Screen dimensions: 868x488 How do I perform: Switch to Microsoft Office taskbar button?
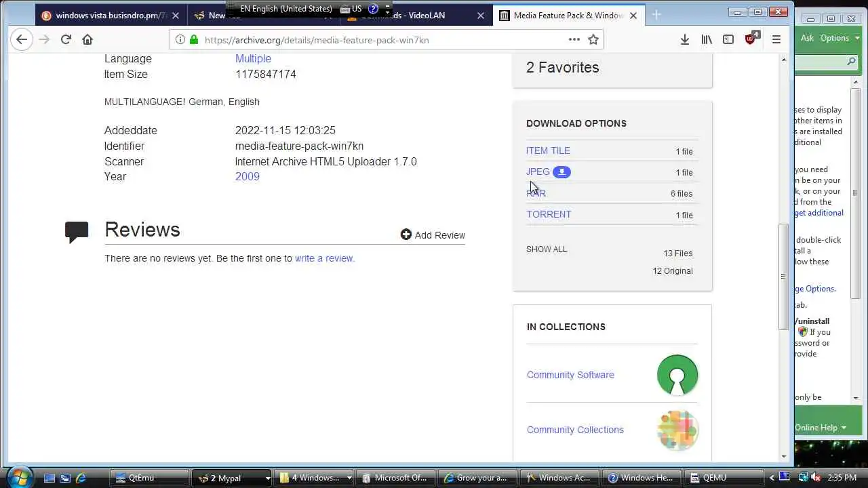(x=395, y=478)
